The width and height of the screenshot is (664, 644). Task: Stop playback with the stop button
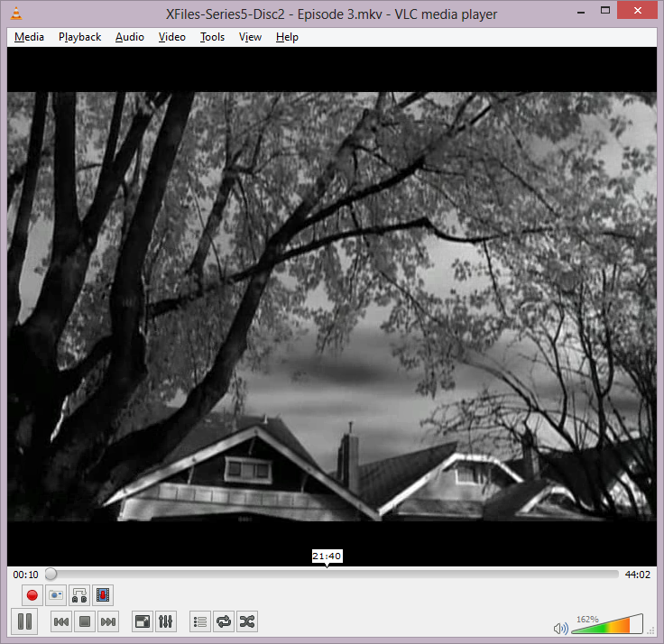[x=85, y=621]
